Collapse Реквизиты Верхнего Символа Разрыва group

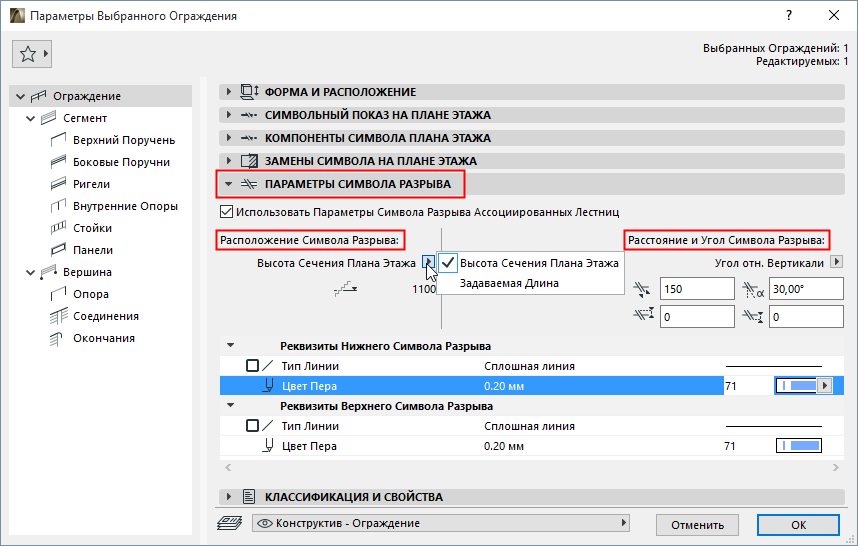[231, 405]
